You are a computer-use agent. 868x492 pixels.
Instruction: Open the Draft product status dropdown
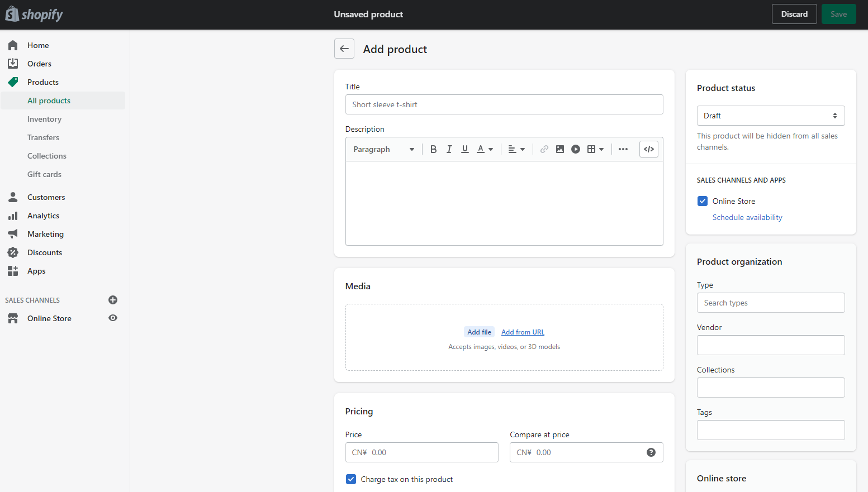pos(770,116)
